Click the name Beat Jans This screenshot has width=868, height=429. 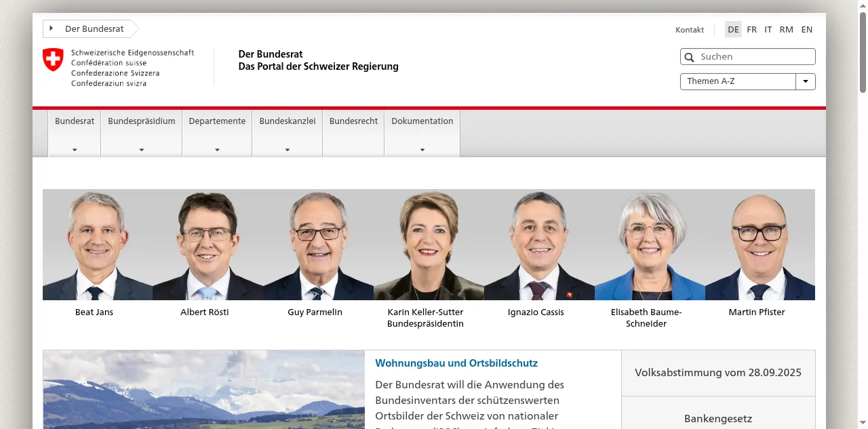(94, 312)
